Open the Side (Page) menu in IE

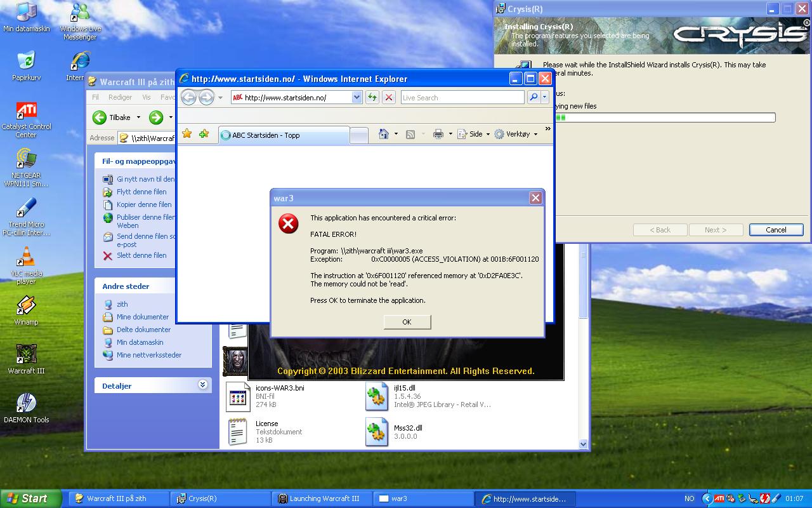point(473,134)
